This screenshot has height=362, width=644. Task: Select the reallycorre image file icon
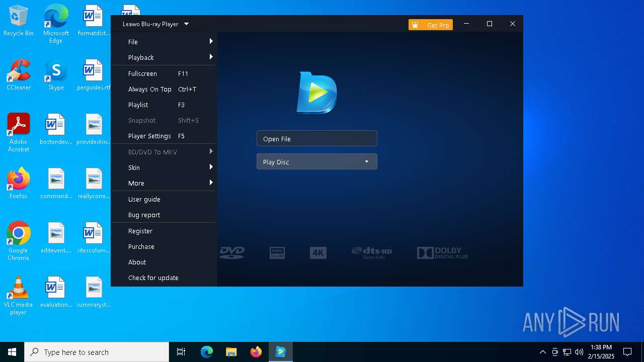pos(94,184)
